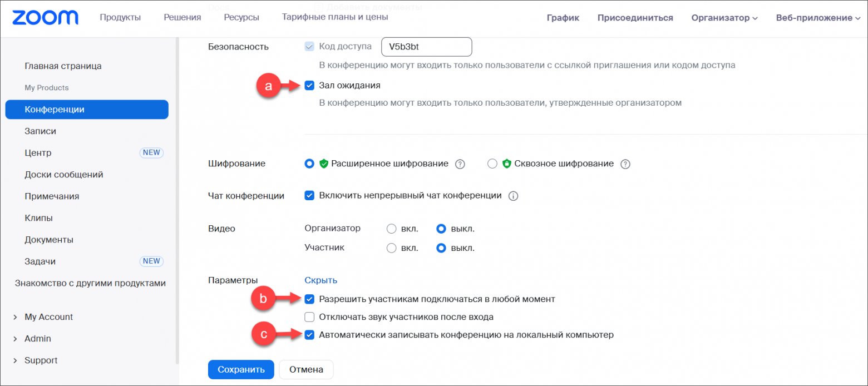Expand the Организатор dropdown menu
This screenshot has height=386, width=868.
pos(724,17)
